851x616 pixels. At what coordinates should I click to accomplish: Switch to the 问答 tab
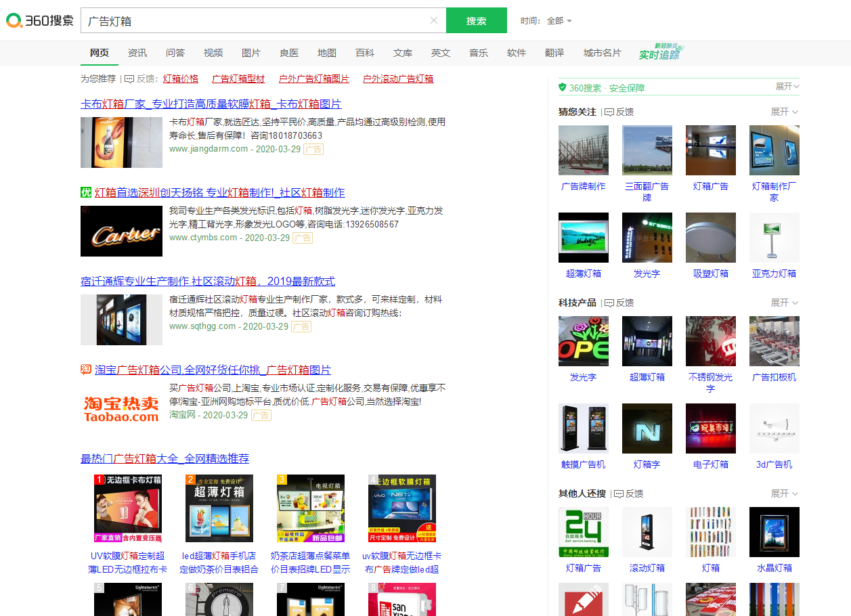(x=175, y=53)
